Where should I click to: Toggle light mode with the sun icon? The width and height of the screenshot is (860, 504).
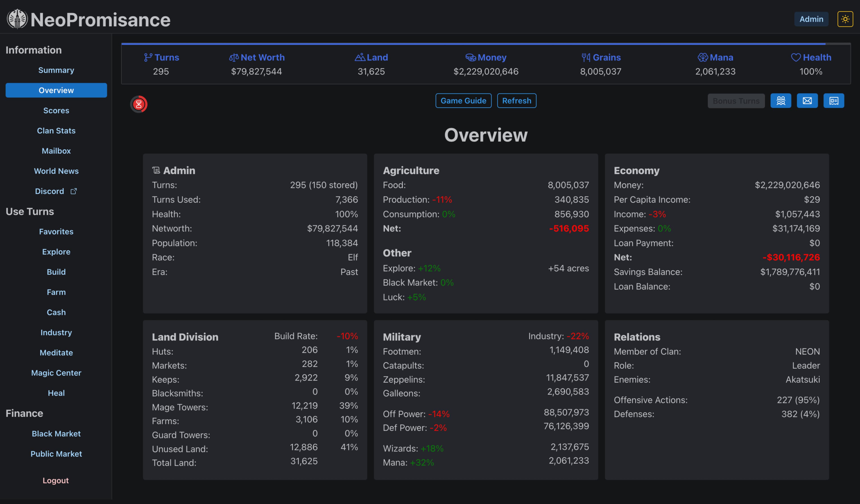point(845,19)
